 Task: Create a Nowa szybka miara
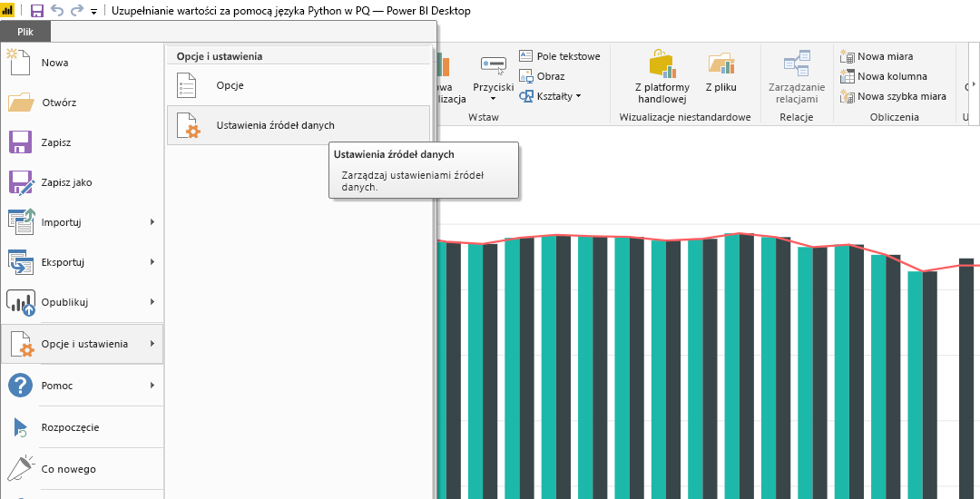pos(894,96)
